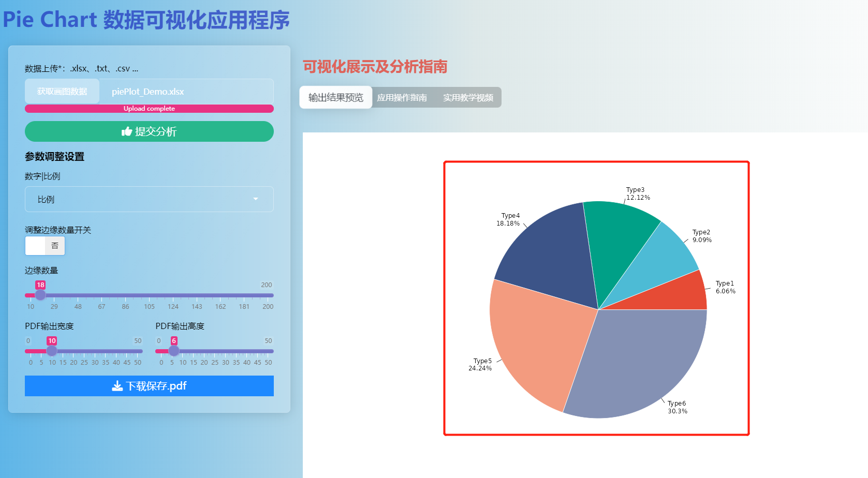868x478 pixels.
Task: Click the PDF输出高度 slider handle at 6
Action: tap(174, 351)
